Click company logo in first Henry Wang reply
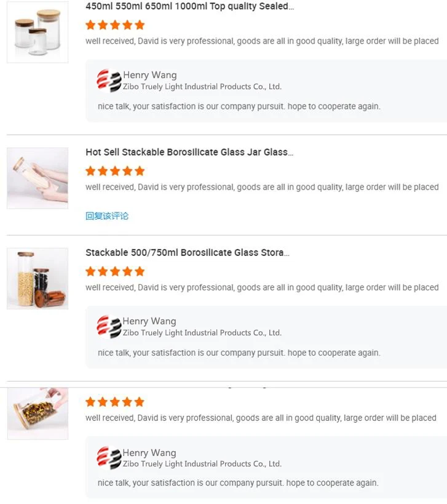Viewport: 447px width, 504px height. tap(109, 81)
